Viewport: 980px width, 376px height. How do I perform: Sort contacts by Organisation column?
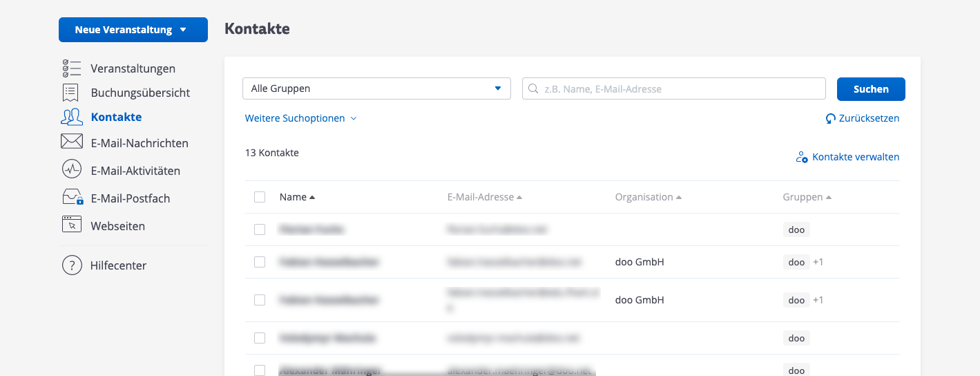pyautogui.click(x=648, y=197)
